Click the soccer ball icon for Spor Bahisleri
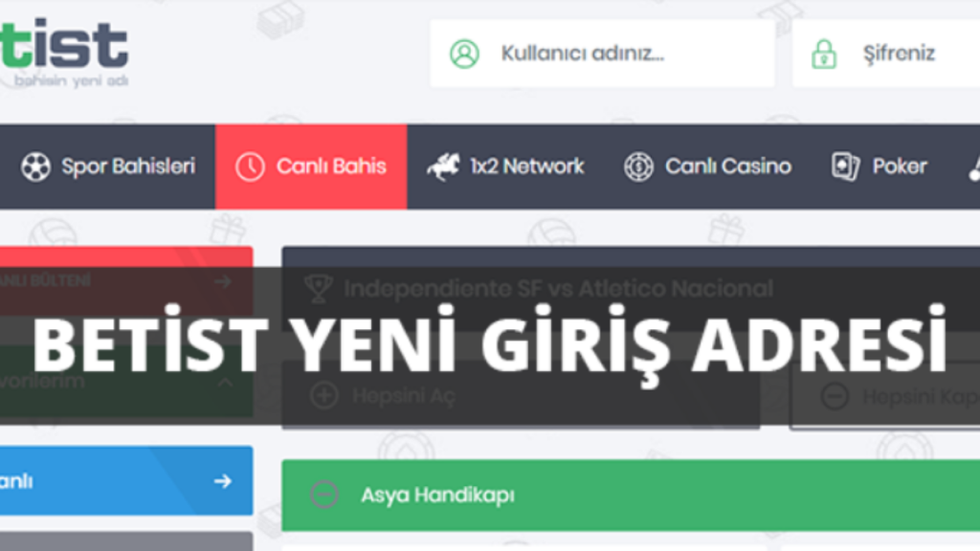The image size is (980, 551). tap(35, 166)
